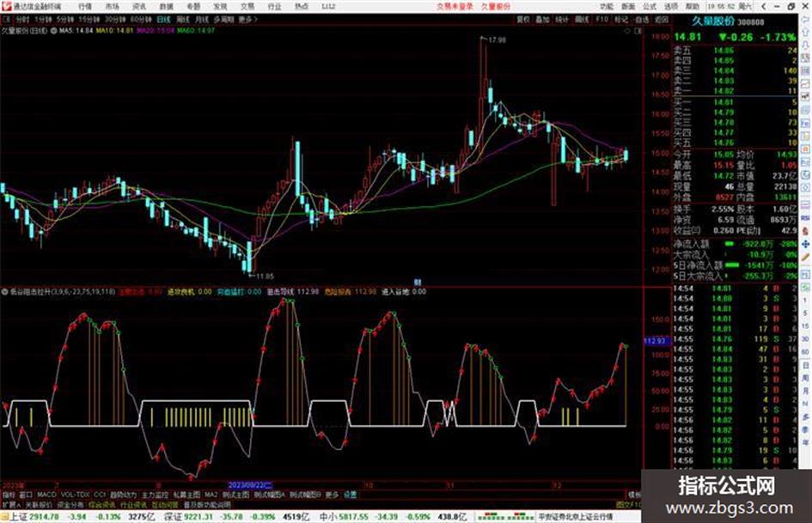The image size is (812, 523).
Task: Open the 综合资讯 bottom tab
Action: pos(102,505)
